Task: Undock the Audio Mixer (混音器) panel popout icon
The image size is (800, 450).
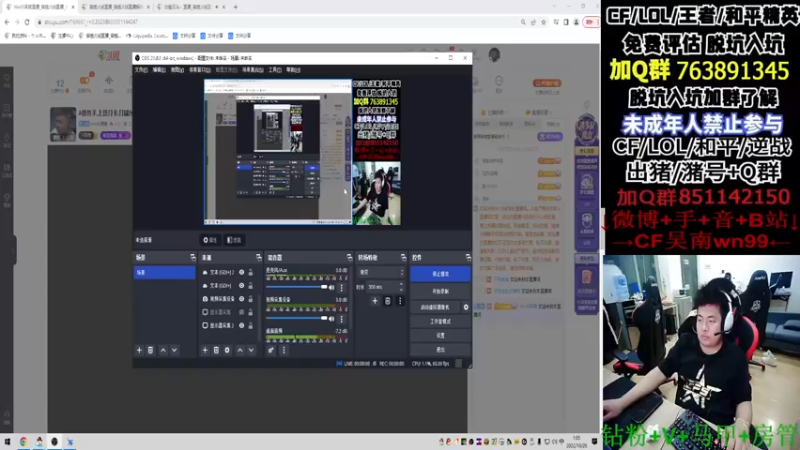Action: tap(349, 258)
